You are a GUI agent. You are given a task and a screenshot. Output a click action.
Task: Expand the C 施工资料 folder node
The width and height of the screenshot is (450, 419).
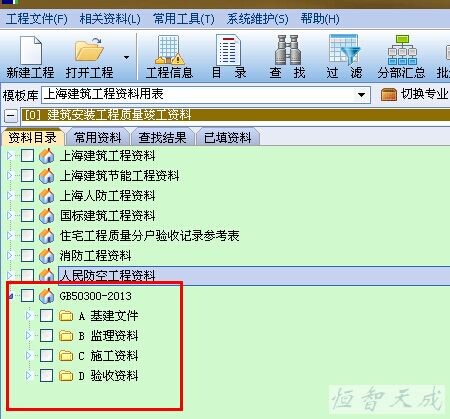coord(29,356)
